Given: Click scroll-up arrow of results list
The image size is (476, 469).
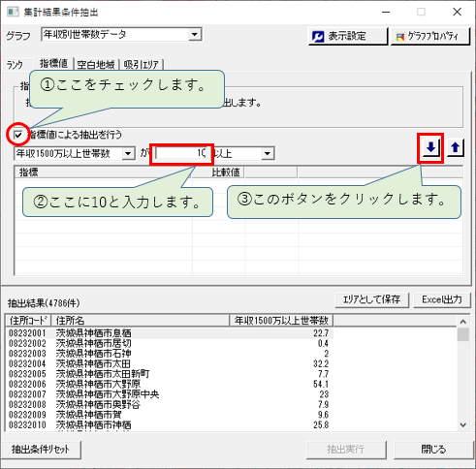Looking at the screenshot, I should coord(463,322).
